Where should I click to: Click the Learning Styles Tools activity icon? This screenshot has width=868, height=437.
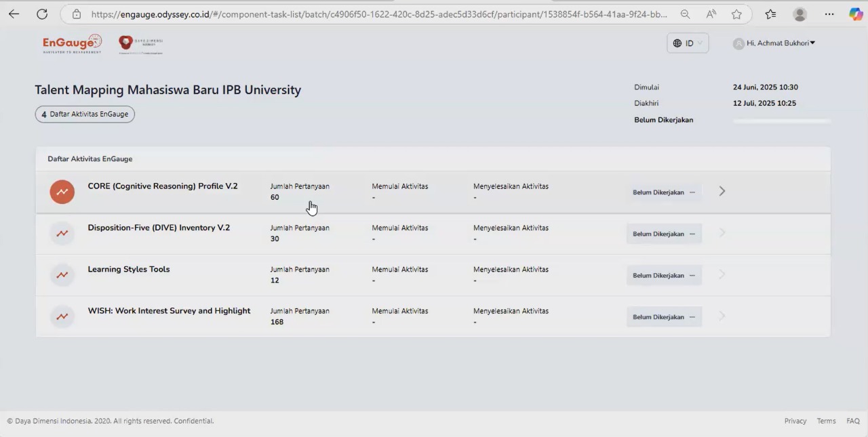click(62, 275)
